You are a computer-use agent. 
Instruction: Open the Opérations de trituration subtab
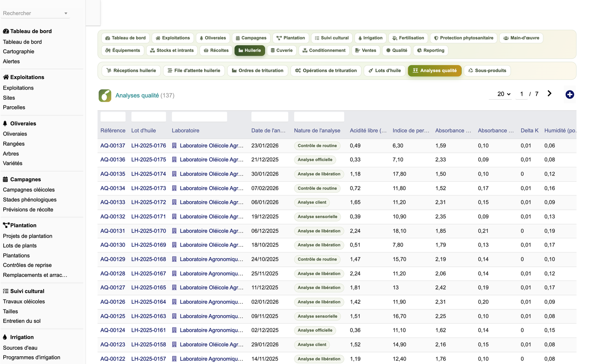point(326,70)
